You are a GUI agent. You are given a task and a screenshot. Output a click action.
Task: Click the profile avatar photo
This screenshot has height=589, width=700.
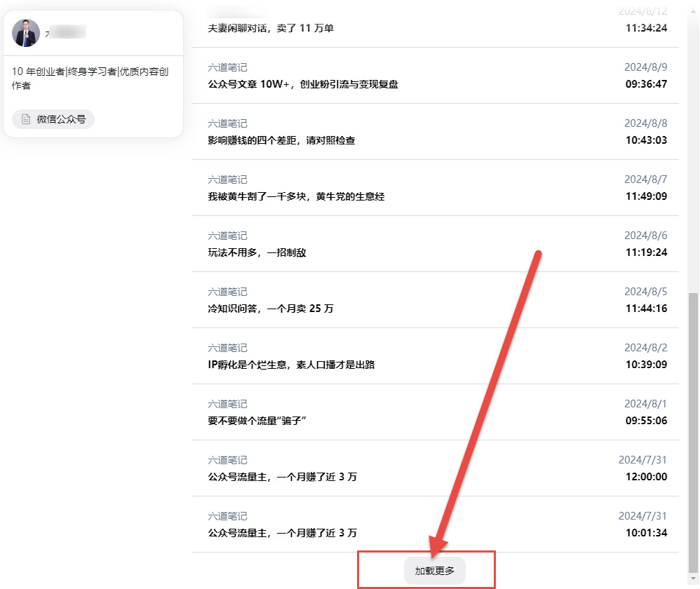[26, 33]
